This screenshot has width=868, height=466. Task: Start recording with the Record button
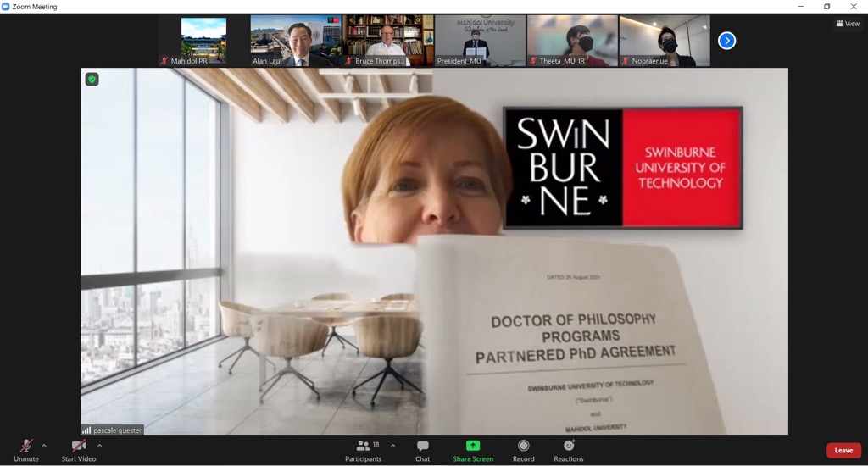tap(524, 451)
